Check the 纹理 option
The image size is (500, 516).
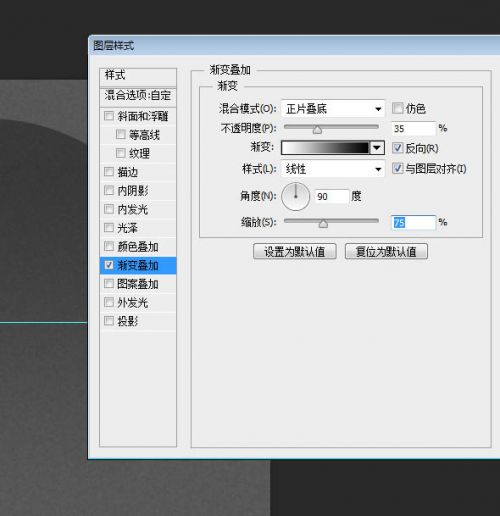coord(121,153)
